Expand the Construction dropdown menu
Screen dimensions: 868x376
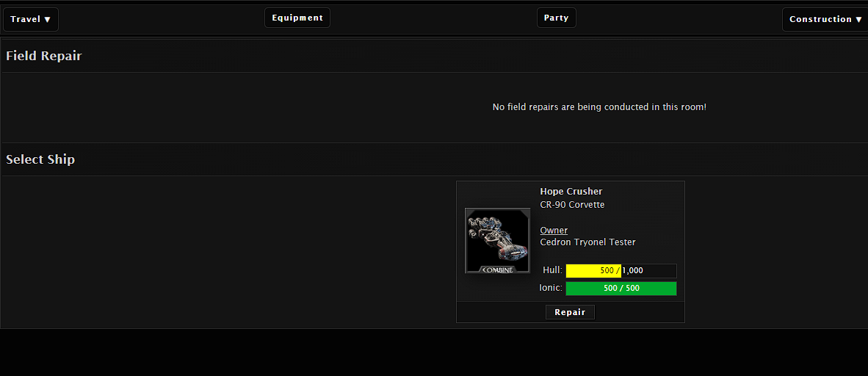coord(825,19)
